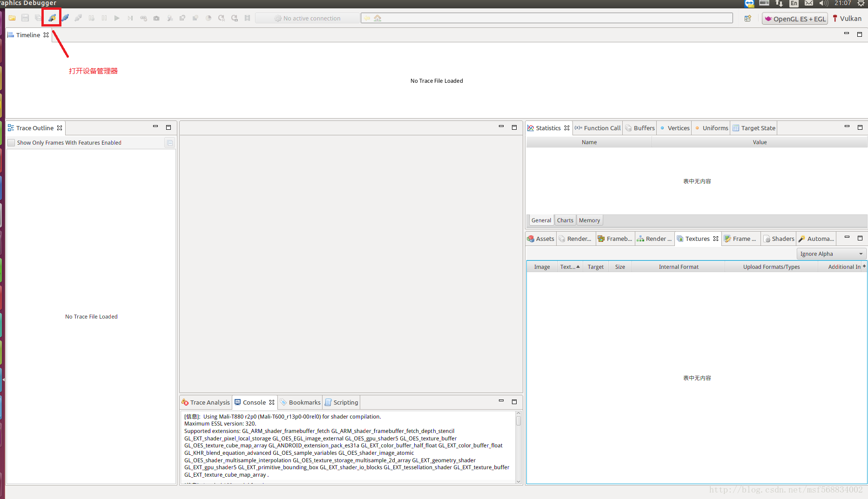
Task: Open the Assets tab
Action: coord(541,239)
